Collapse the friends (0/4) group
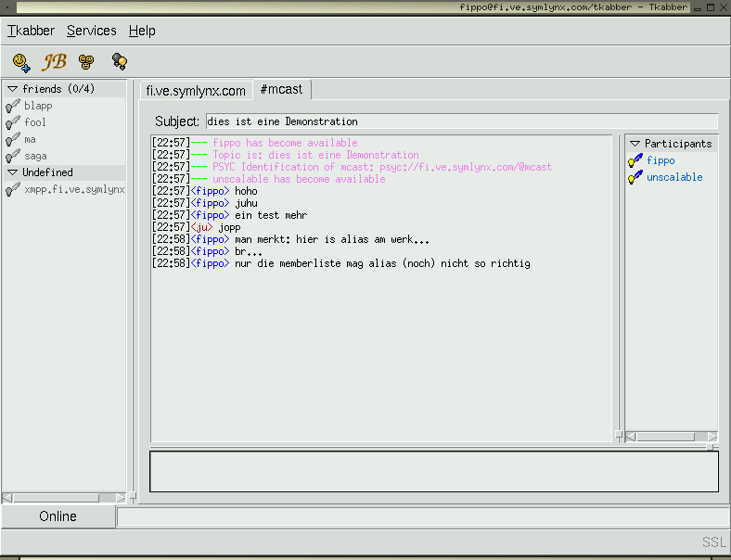The image size is (731, 560). coord(13,89)
